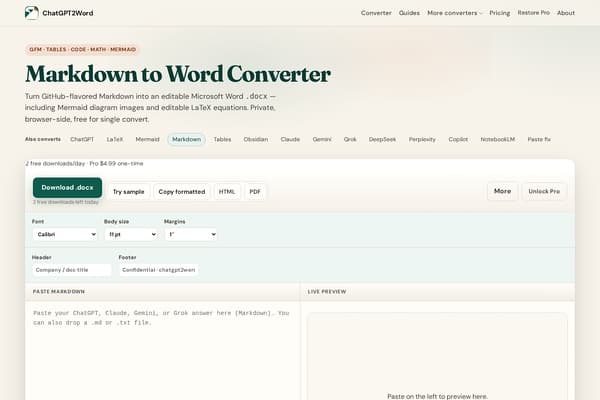
Task: Click the 'PASTE MARKDOWN' panel heading
Action: point(59,292)
